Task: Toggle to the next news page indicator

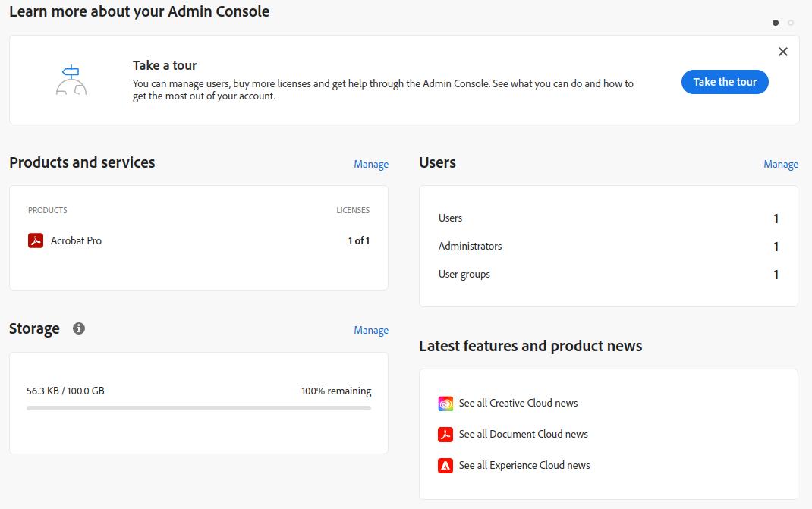Action: click(792, 23)
